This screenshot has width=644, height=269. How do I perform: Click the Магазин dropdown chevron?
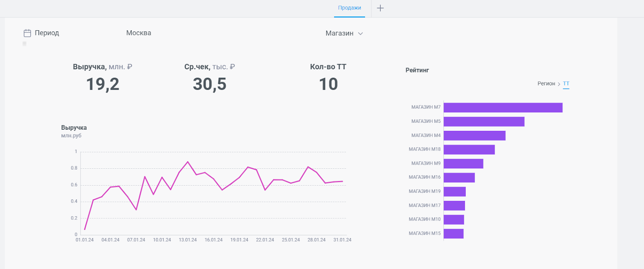tap(361, 33)
